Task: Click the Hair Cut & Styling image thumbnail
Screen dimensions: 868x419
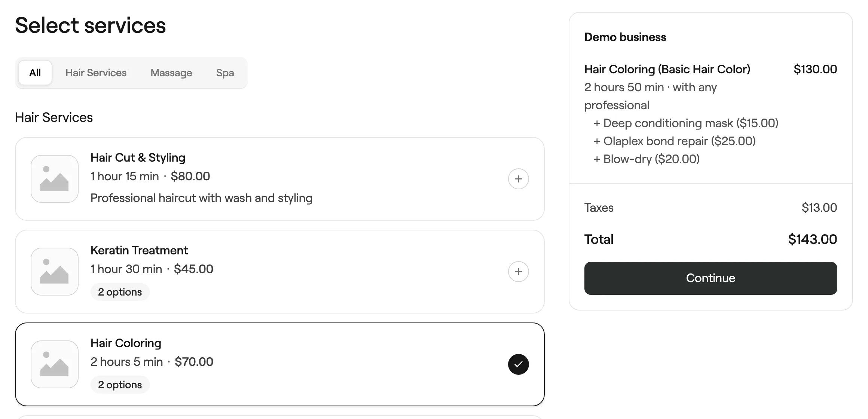Action: click(55, 179)
